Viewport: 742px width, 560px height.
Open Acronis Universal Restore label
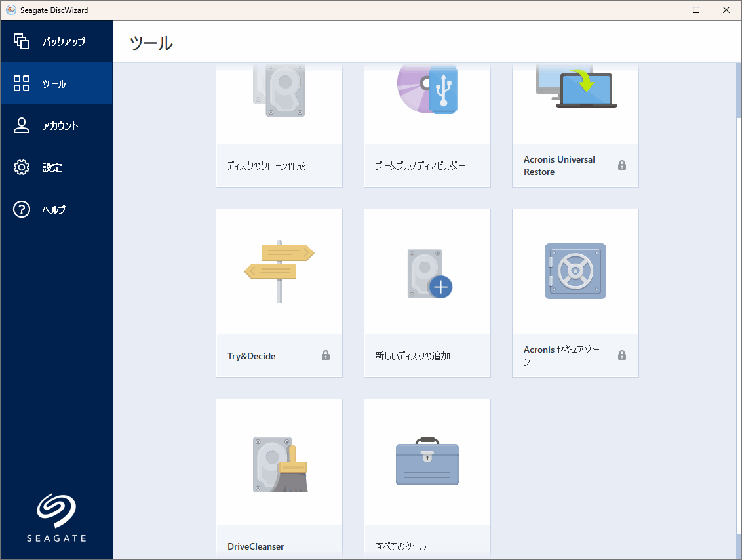[559, 166]
